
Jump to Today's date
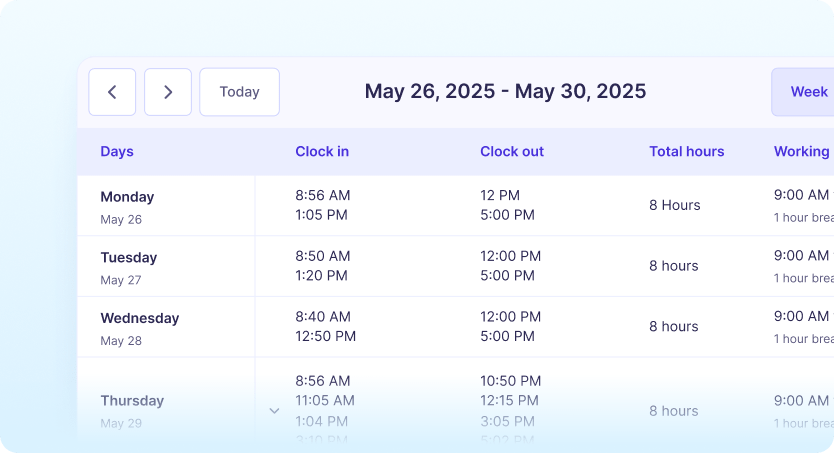click(x=239, y=92)
